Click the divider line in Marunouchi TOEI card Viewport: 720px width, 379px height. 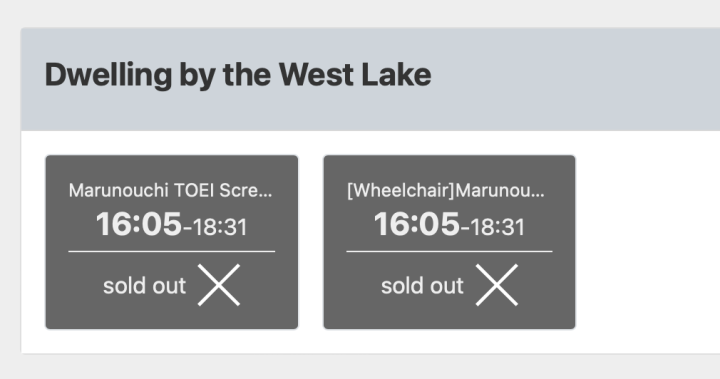[172, 251]
